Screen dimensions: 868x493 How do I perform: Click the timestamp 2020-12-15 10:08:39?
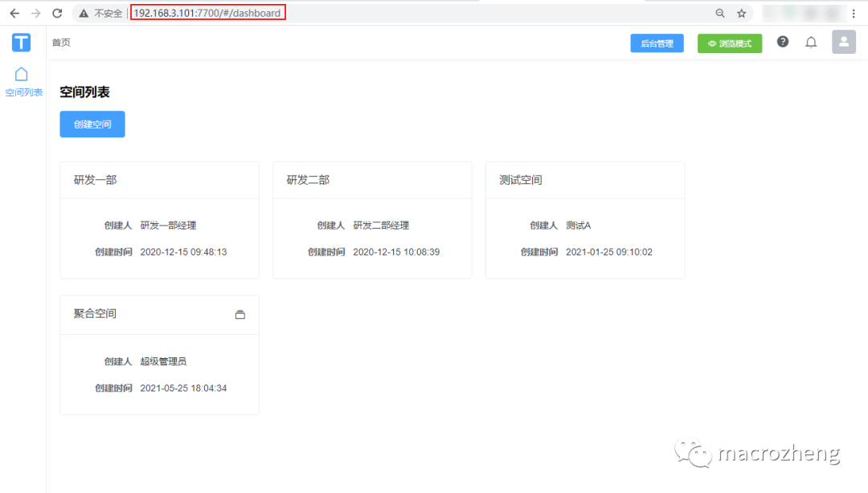point(396,252)
